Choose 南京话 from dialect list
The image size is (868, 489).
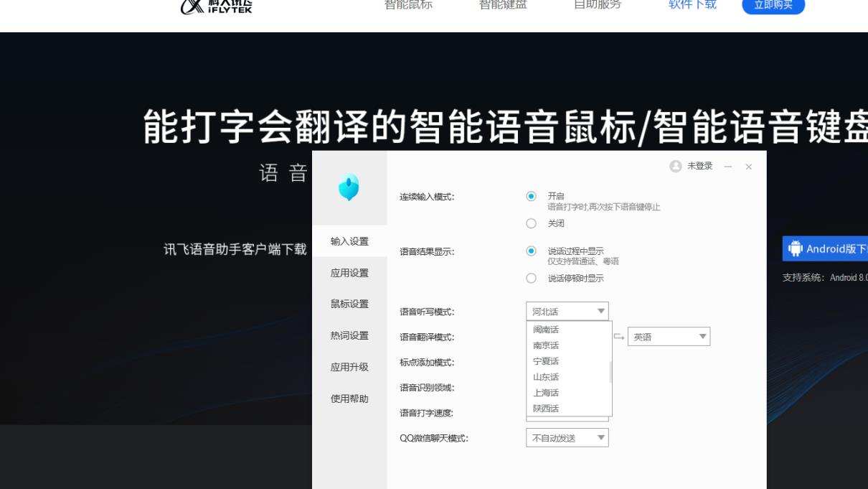pyautogui.click(x=567, y=345)
